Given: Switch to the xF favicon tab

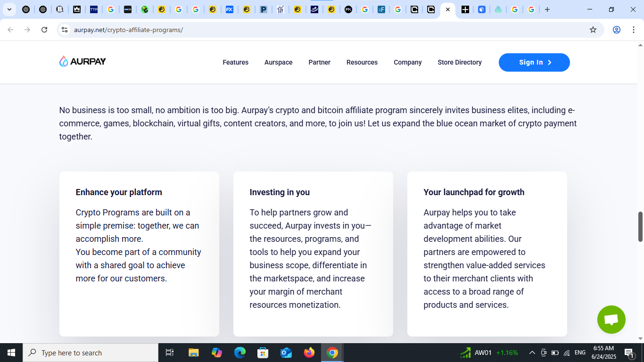Looking at the screenshot, I should (381, 9).
